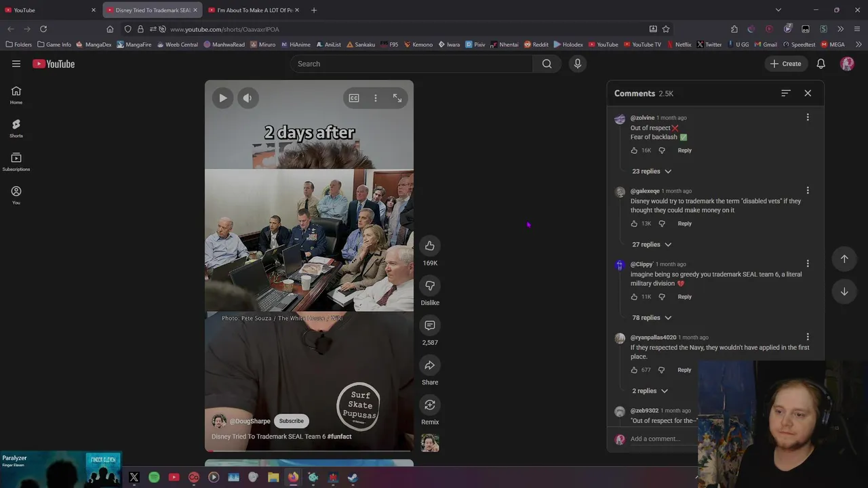This screenshot has width=868, height=488.
Task: Open the @DougSharpe channel link
Action: [250, 421]
